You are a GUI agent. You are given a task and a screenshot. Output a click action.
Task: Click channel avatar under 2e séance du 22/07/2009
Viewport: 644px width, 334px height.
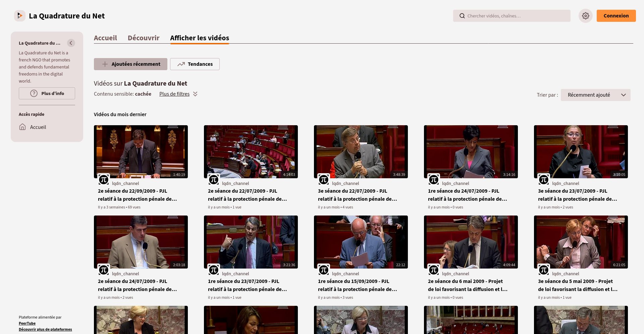pyautogui.click(x=214, y=180)
